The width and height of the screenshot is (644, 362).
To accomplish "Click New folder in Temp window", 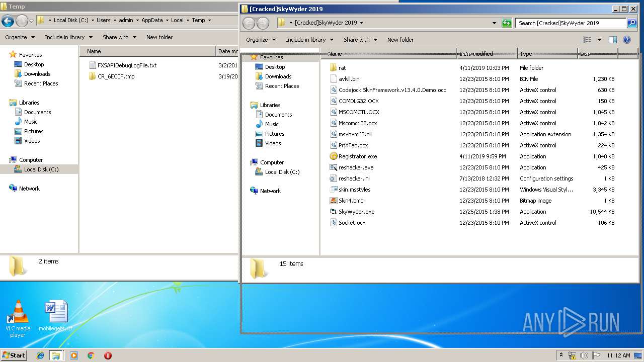I will pyautogui.click(x=159, y=37).
